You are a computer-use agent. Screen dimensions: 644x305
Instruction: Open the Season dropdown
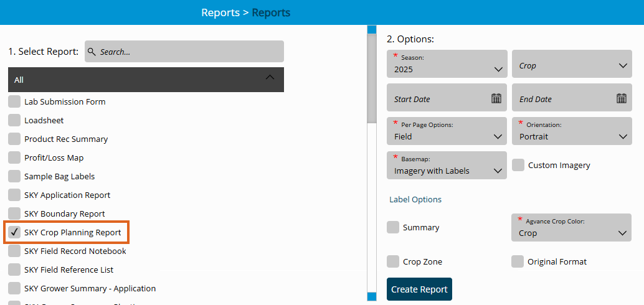coord(447,63)
